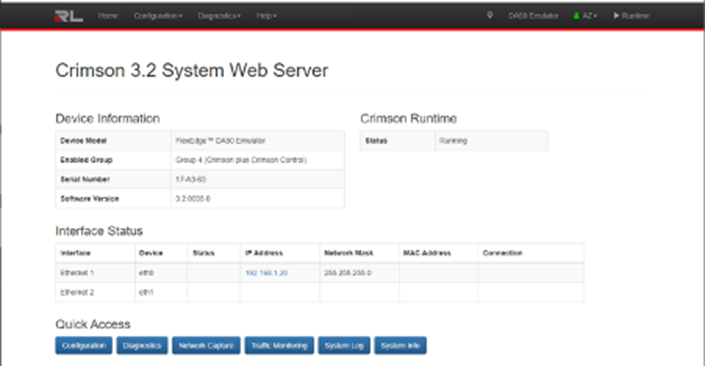The image size is (705, 366).
Task: Expand the Help dropdown menu
Action: (x=266, y=16)
